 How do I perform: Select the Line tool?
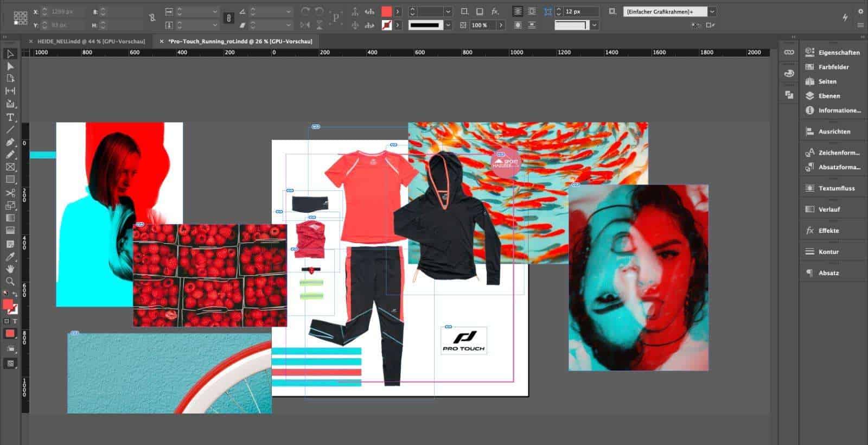(x=10, y=130)
